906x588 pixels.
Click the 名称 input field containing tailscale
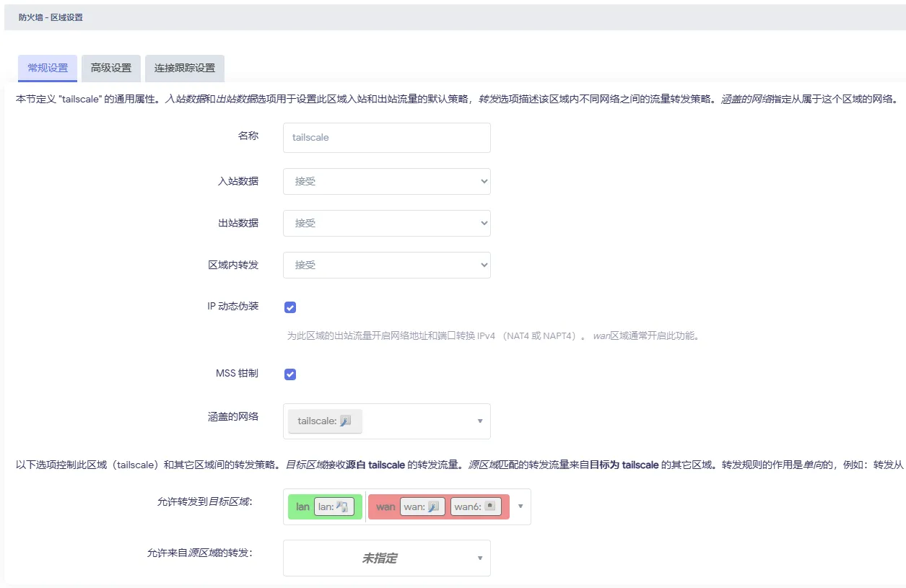coord(386,137)
